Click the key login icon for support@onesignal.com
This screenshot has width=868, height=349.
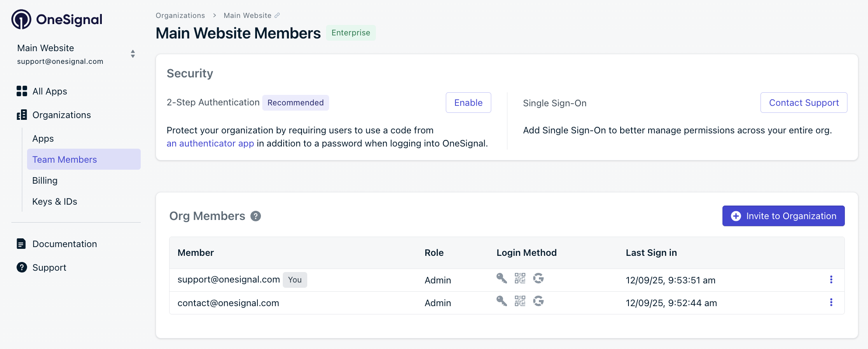[501, 278]
